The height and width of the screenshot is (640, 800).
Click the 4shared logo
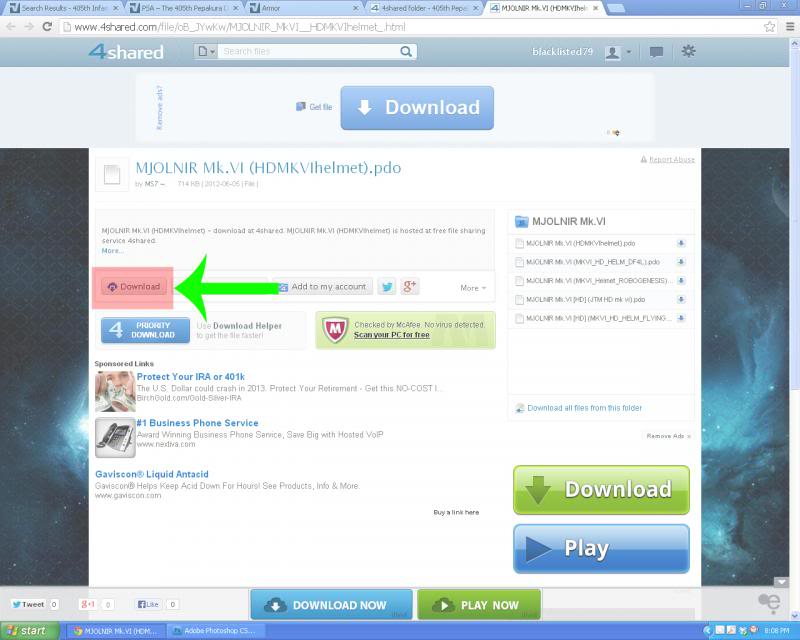point(126,52)
